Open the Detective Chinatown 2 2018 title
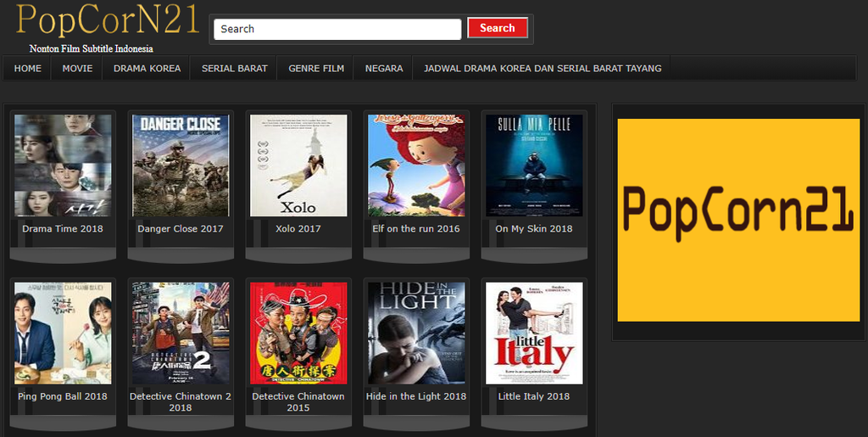 coord(181,402)
